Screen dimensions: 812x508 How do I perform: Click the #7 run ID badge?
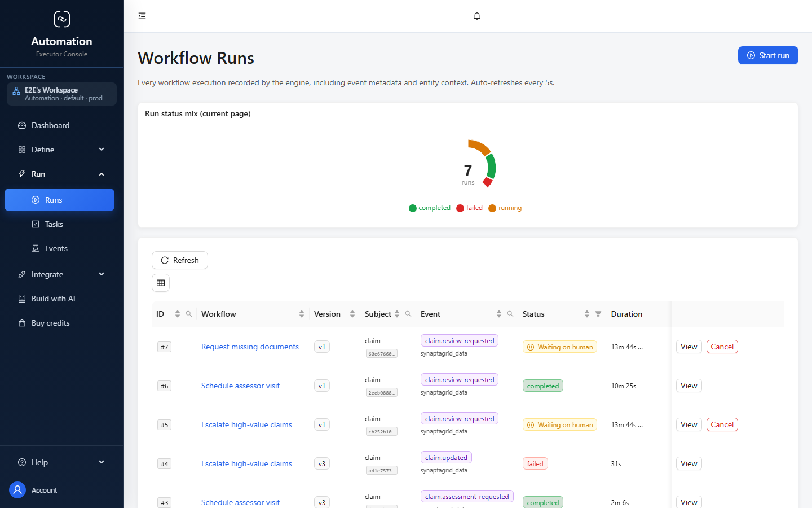click(164, 347)
